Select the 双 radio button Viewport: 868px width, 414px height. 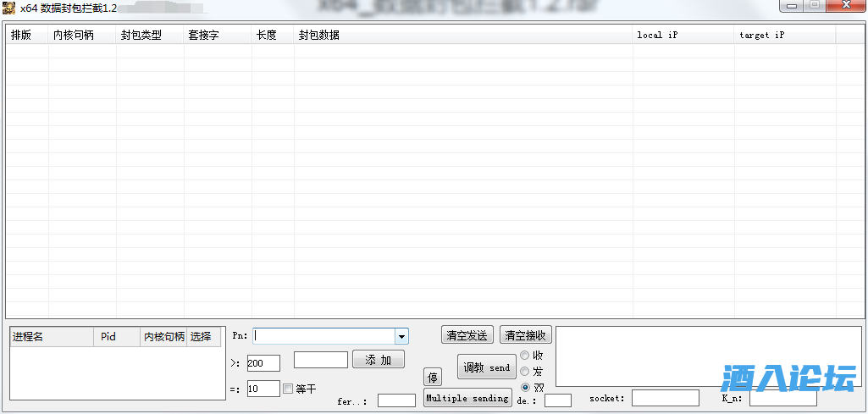coord(525,388)
